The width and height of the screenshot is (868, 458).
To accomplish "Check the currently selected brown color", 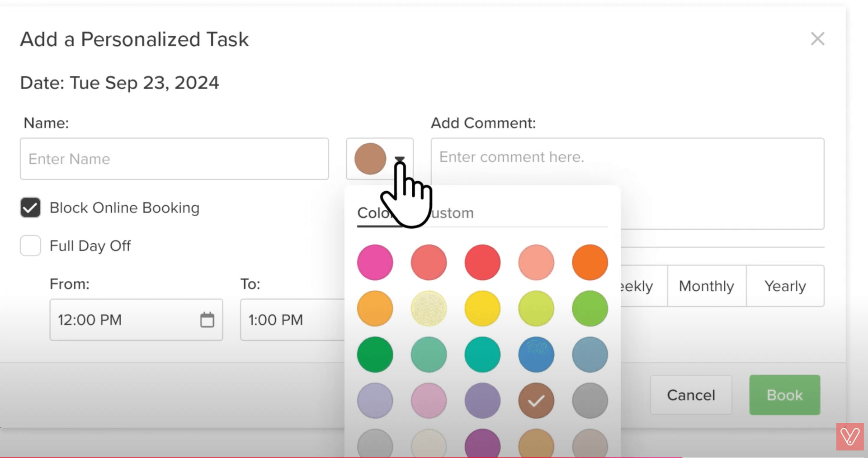I will click(536, 400).
